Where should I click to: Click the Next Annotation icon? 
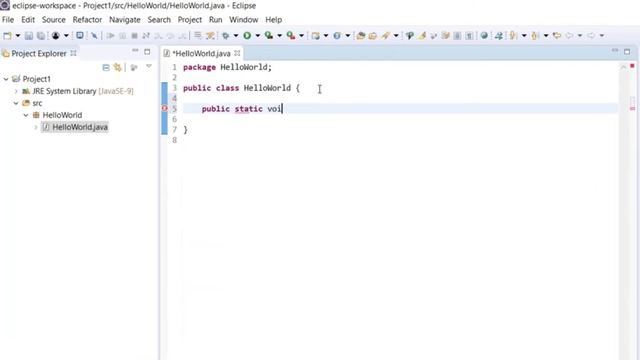[513, 36]
